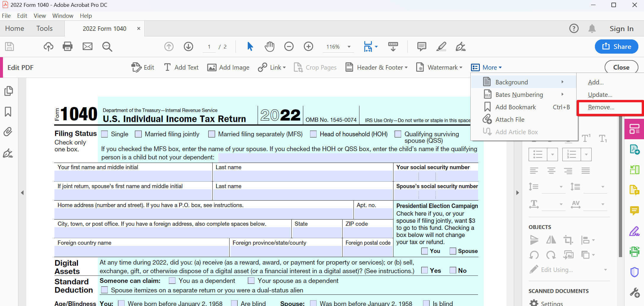Check the Single filing status box
This screenshot has height=306, width=644.
click(x=104, y=134)
